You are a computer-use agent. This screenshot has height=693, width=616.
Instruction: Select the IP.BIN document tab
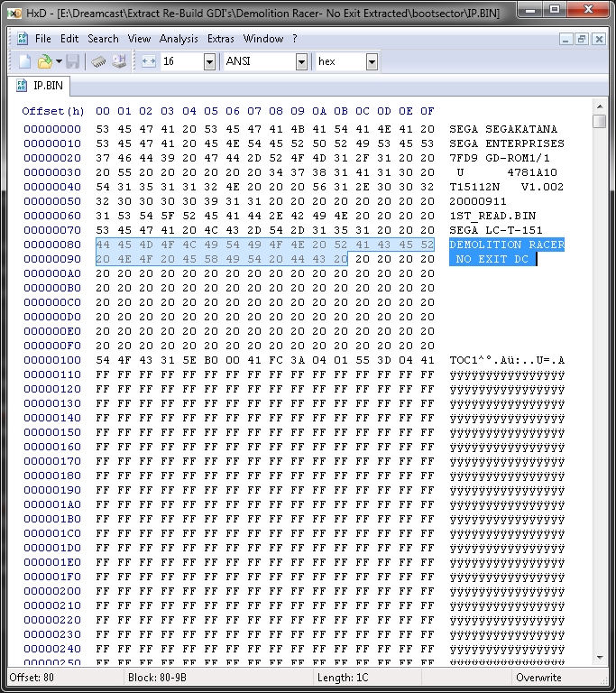click(40, 86)
